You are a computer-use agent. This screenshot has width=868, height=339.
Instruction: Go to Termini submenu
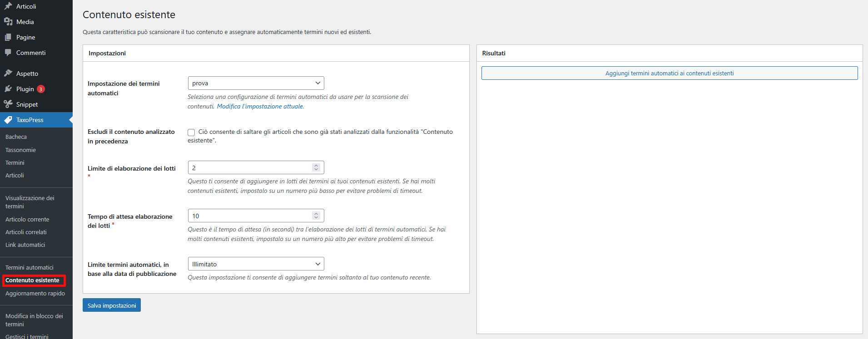15,162
